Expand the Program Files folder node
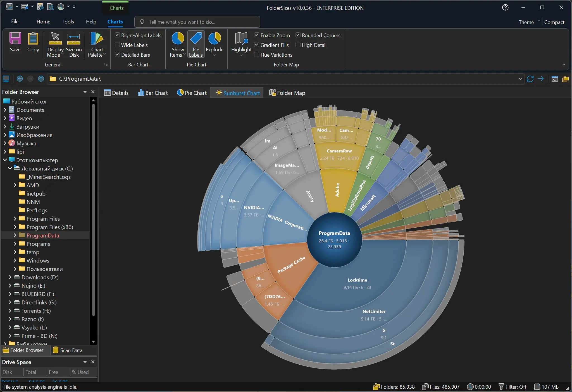This screenshot has width=572, height=392. 15,219
